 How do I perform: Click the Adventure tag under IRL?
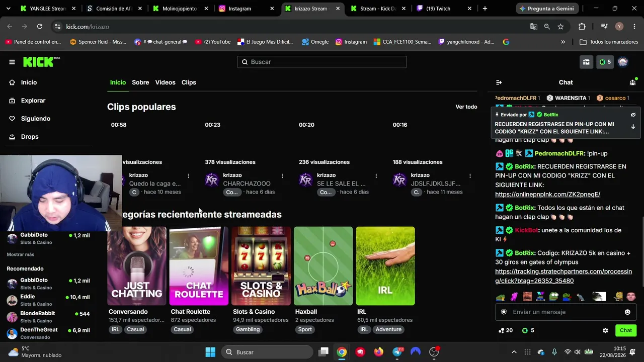point(388,329)
